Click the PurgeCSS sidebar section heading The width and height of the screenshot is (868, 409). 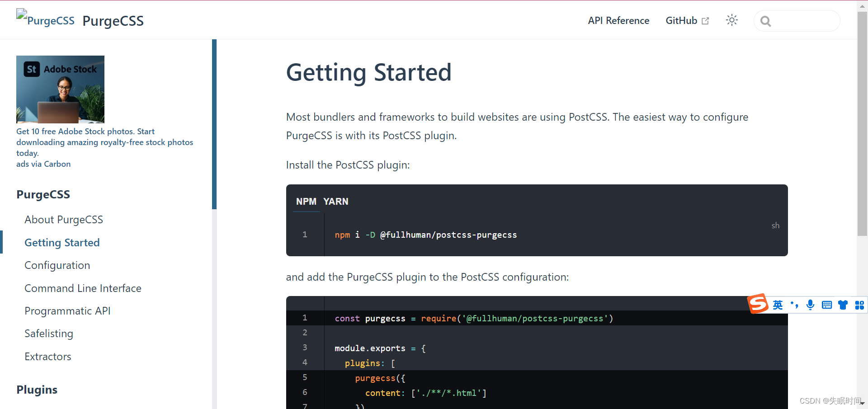[x=43, y=195]
